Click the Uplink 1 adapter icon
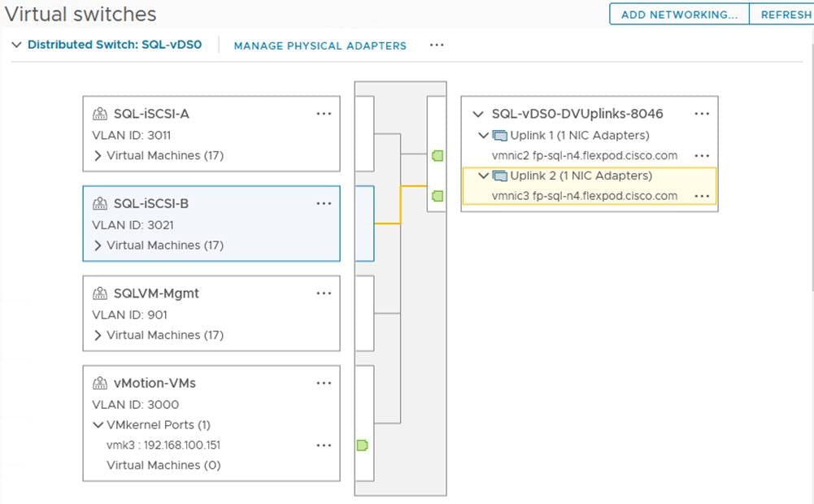Image resolution: width=814 pixels, height=504 pixels. coord(499,136)
